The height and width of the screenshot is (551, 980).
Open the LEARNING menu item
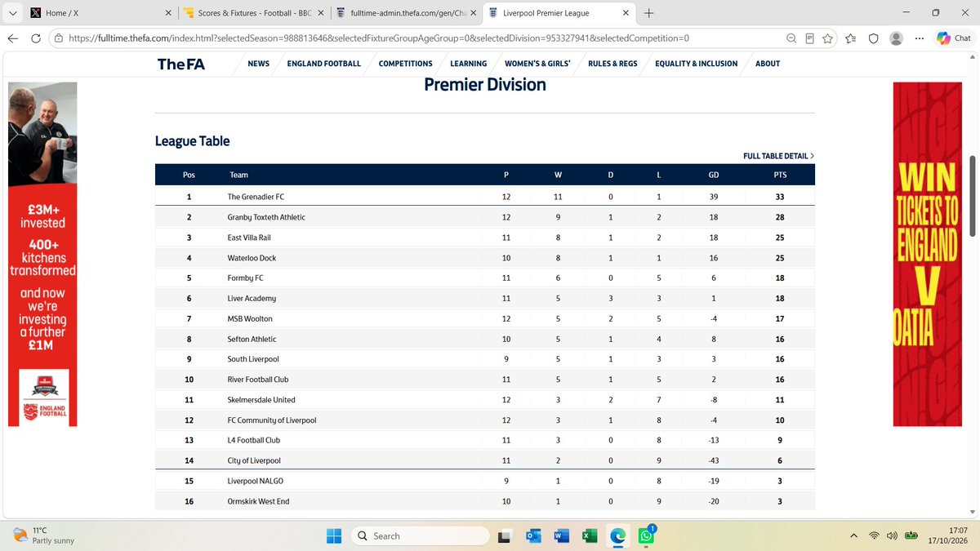pos(469,64)
